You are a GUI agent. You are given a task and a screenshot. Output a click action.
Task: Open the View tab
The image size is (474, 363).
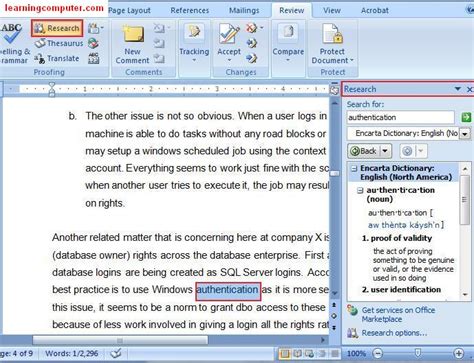[332, 10]
